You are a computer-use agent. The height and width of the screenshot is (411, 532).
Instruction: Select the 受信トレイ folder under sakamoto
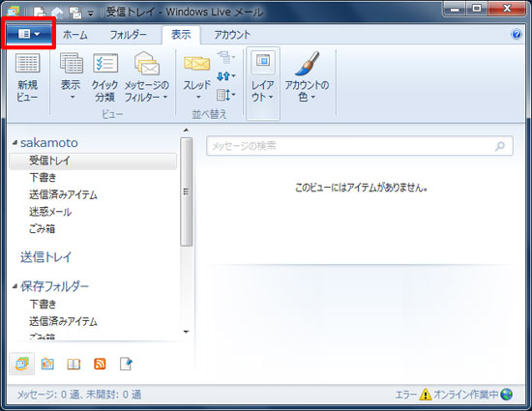tap(93, 161)
